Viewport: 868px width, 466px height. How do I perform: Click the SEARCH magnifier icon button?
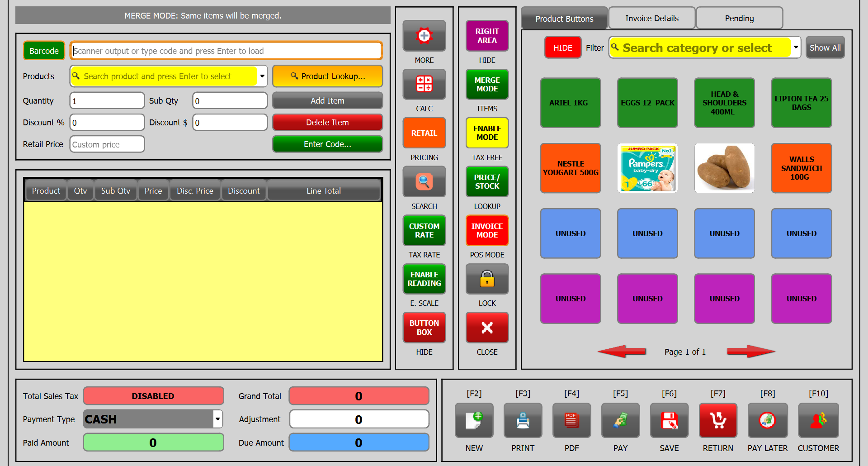(424, 182)
